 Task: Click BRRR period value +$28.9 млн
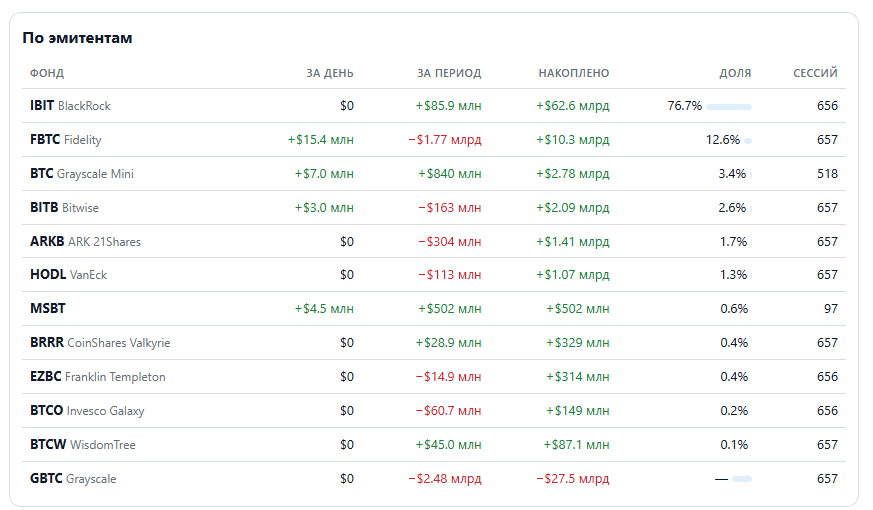(448, 342)
